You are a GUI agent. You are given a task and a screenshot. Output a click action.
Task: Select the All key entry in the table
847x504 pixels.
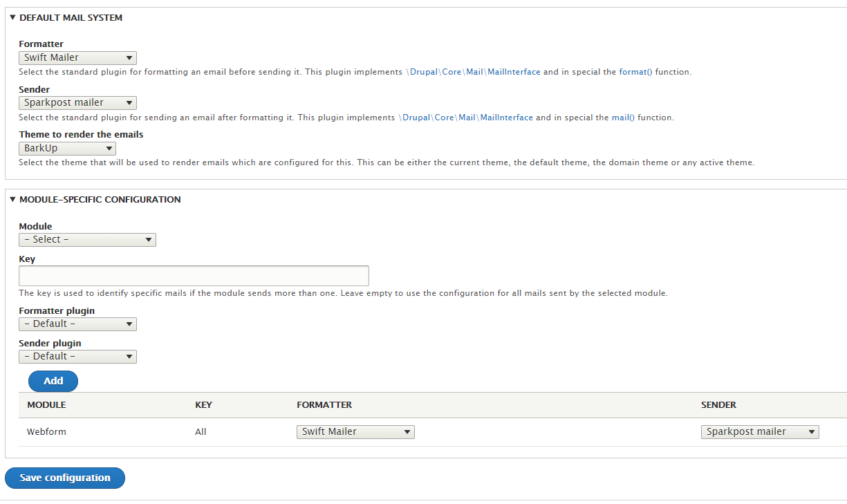(x=201, y=431)
